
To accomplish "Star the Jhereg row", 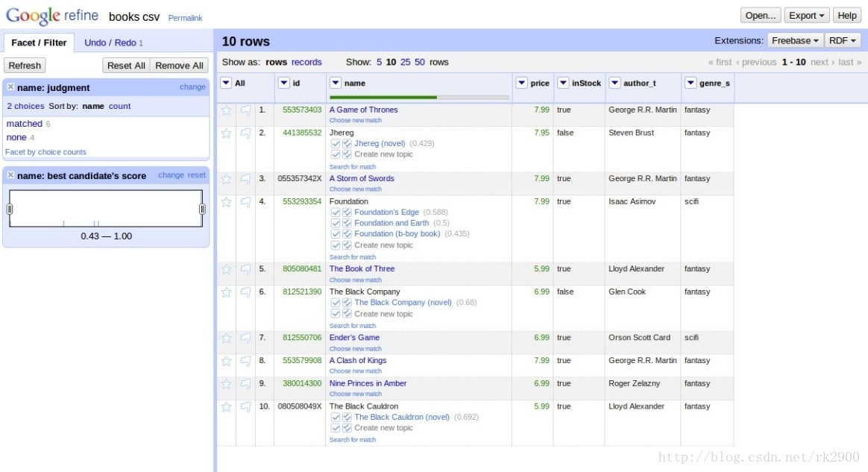I will coord(227,133).
